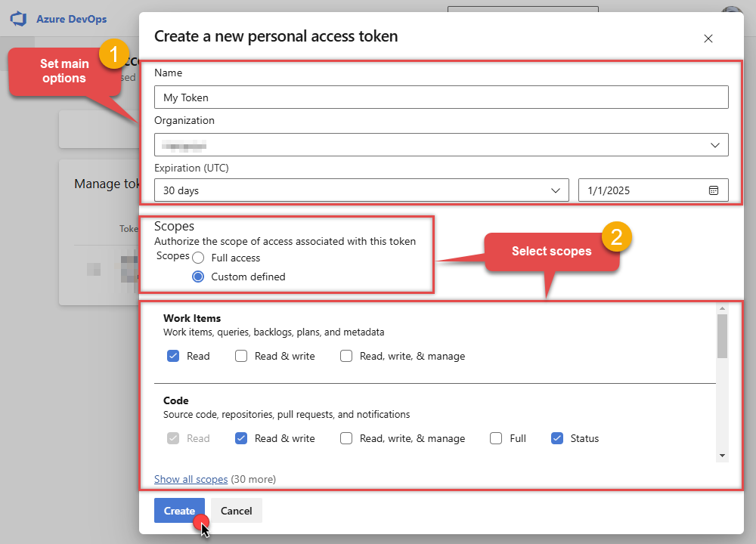
Task: Click the Create button
Action: 179,511
